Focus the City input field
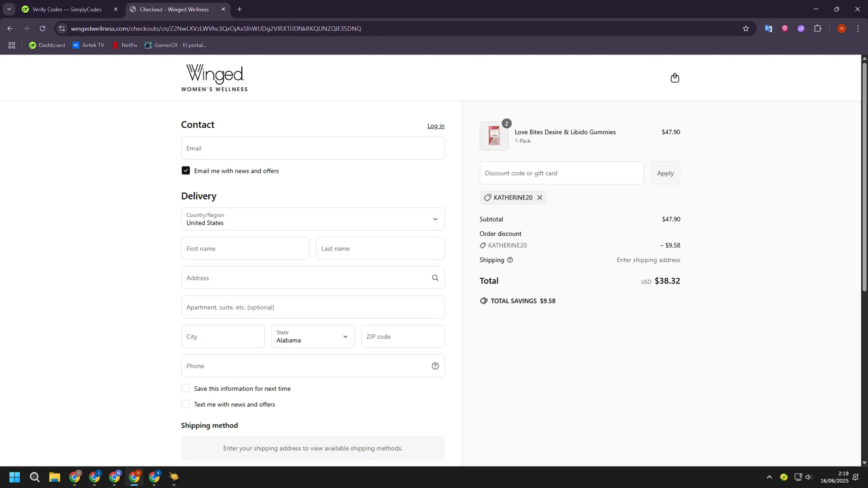 (223, 337)
